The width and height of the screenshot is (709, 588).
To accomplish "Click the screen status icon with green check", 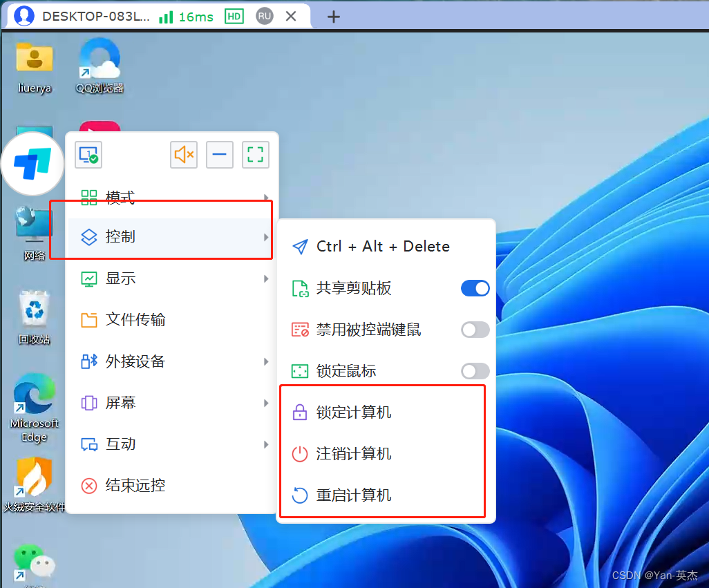I will [88, 155].
